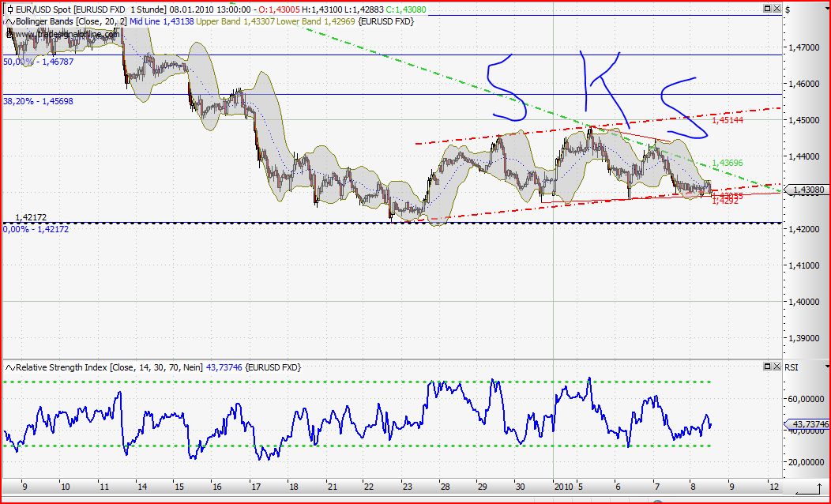Click the candlestick icon beside EUR/USD Spot title
Image resolution: width=831 pixels, height=504 pixels.
(9, 9)
